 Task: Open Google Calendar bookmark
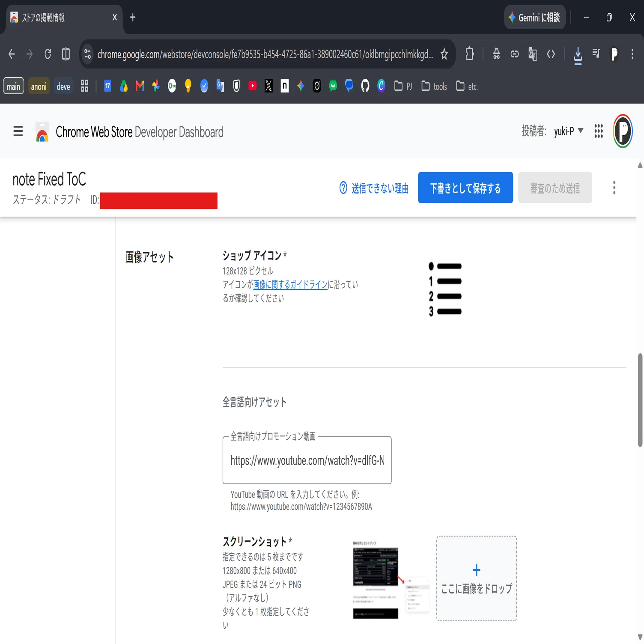click(107, 86)
